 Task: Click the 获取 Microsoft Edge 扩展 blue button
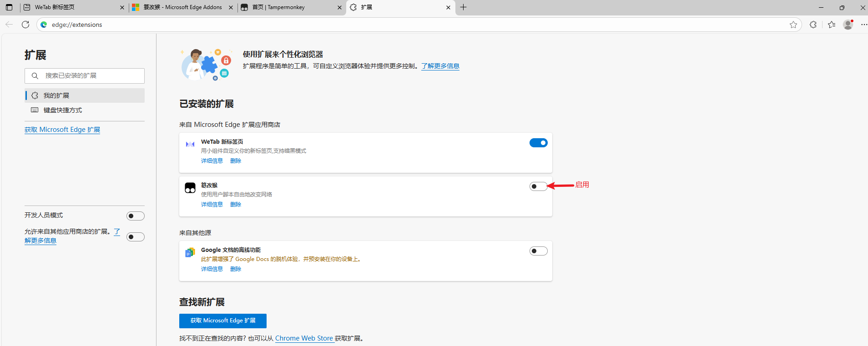coord(222,321)
